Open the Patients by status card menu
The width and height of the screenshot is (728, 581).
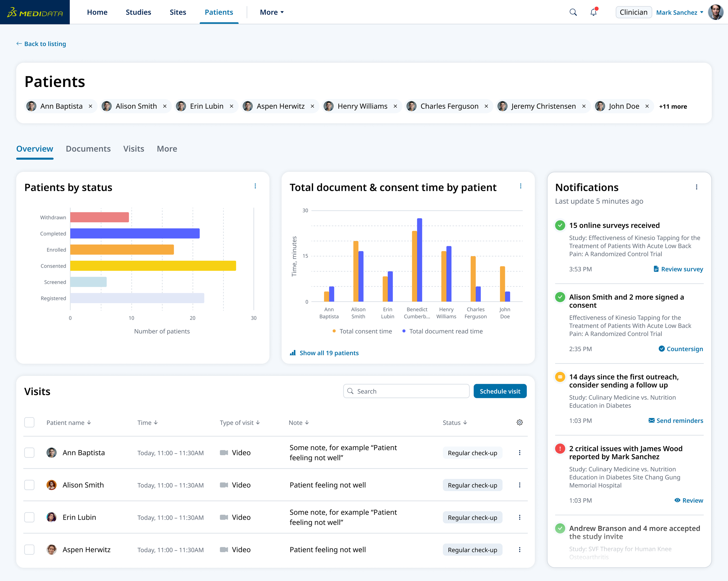coord(256,186)
